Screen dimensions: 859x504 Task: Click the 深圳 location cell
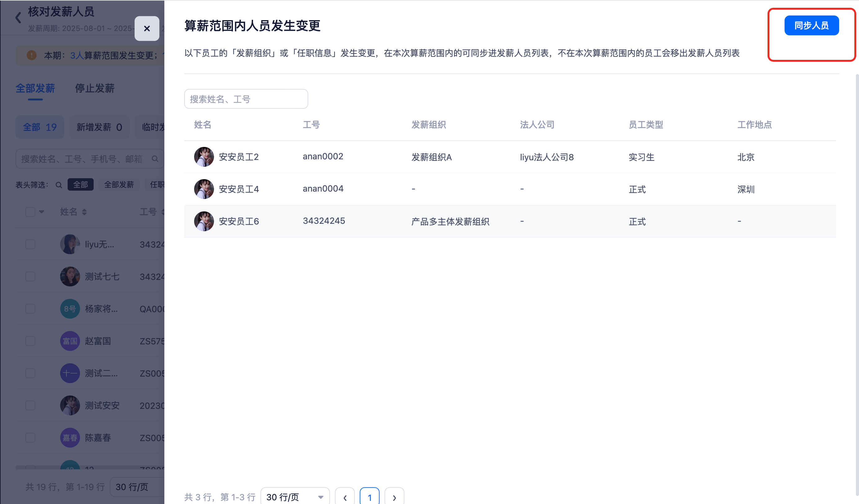[746, 189]
